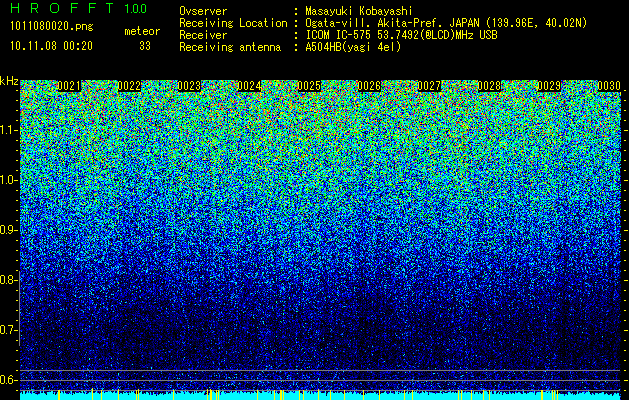Select the ICOM IC-575 53.7492 MHz USB value
629x400 pixels.
401,35
